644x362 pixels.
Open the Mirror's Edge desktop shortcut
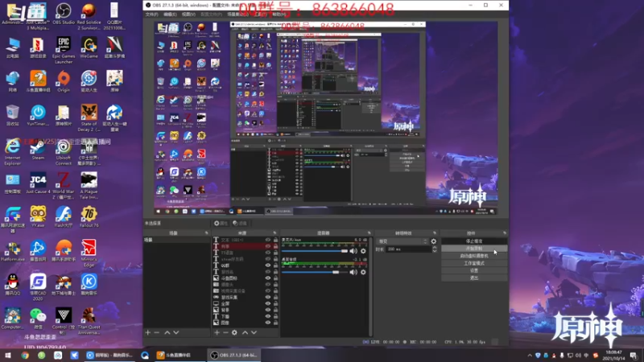point(89,253)
